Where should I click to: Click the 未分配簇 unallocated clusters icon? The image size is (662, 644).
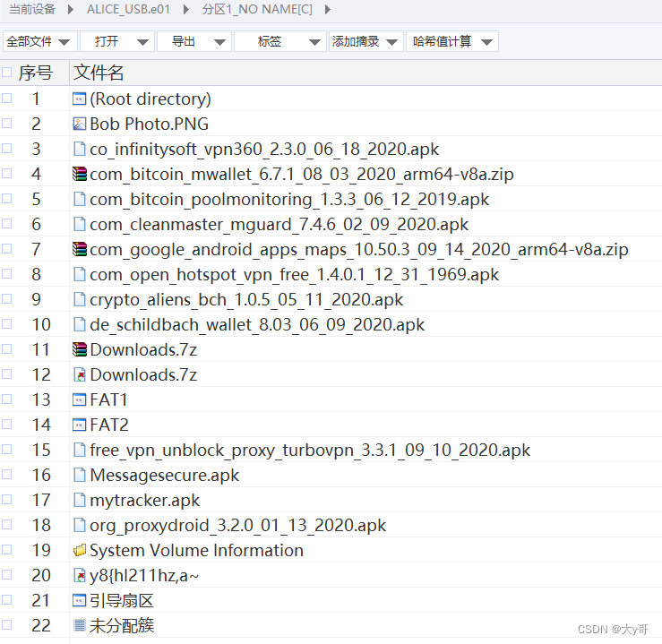pyautogui.click(x=80, y=625)
